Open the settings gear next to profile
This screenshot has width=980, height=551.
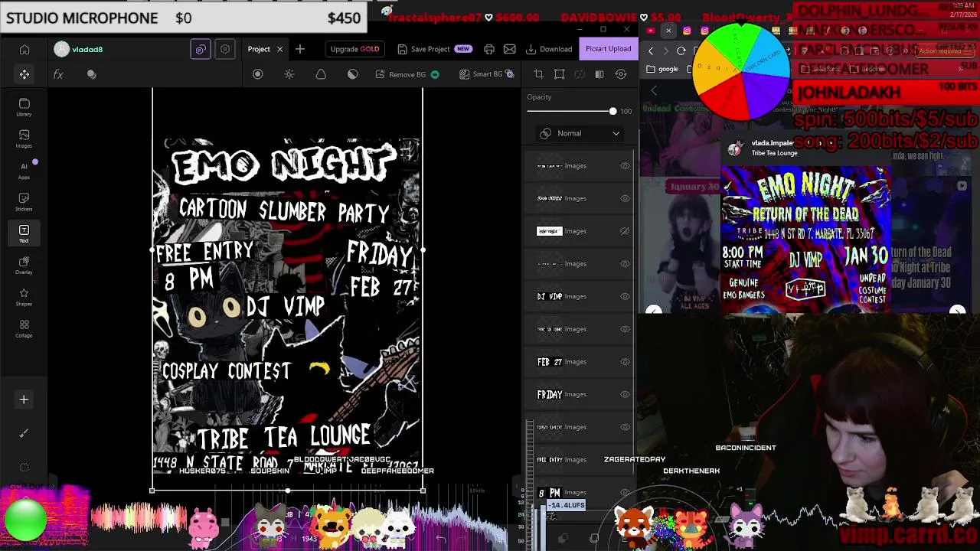pos(225,49)
